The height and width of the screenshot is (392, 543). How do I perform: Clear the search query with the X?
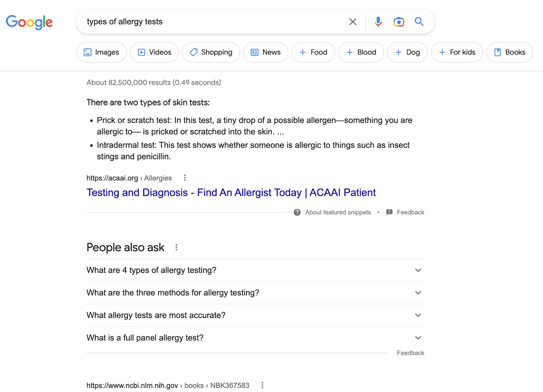point(353,21)
